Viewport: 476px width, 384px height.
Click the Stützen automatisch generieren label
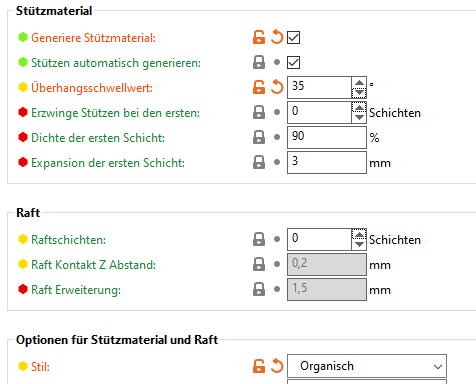tap(116, 63)
